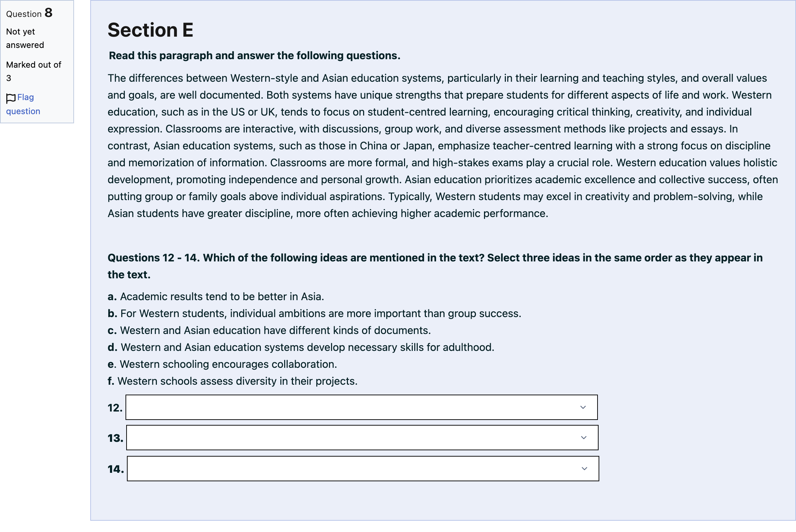Click inside the Western-style and Asian education passage
796x532 pixels.
(443, 146)
